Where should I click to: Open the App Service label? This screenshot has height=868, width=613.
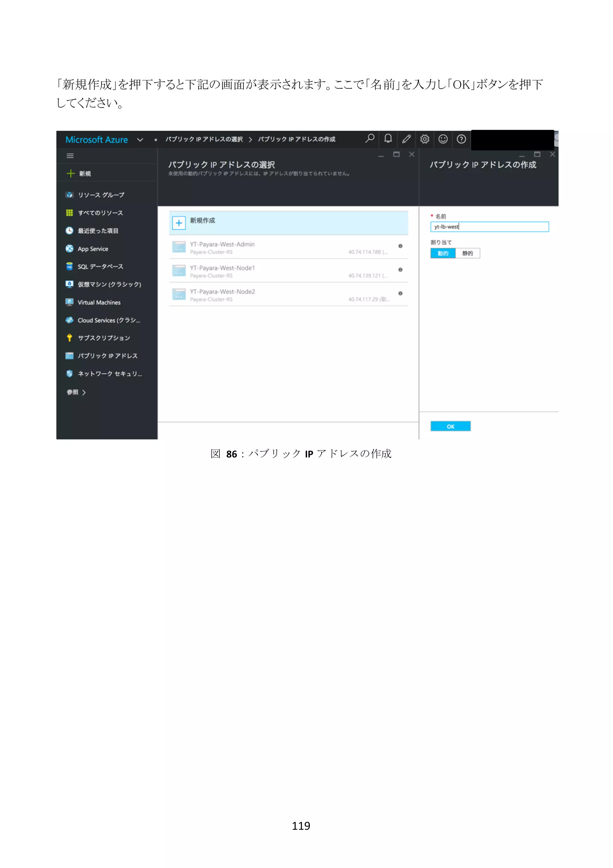pyautogui.click(x=93, y=249)
